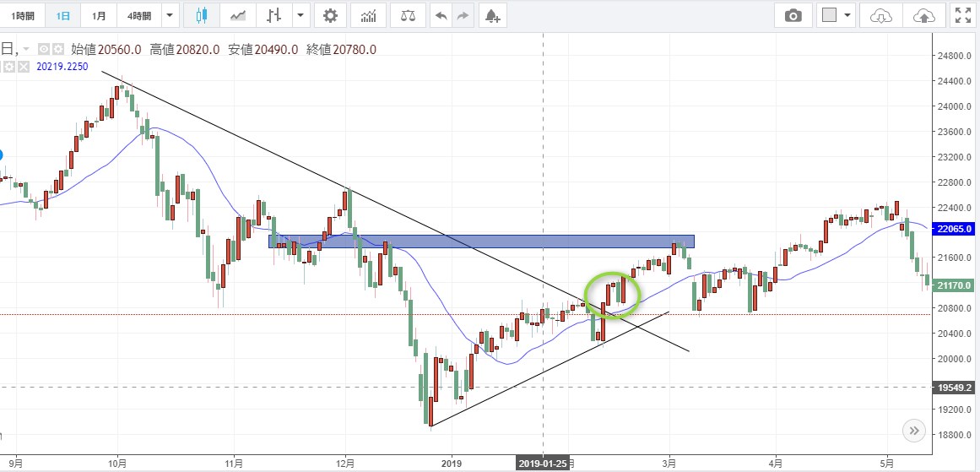Save the chart with the cloud upload icon
This screenshot has width=980, height=472.
(x=923, y=16)
